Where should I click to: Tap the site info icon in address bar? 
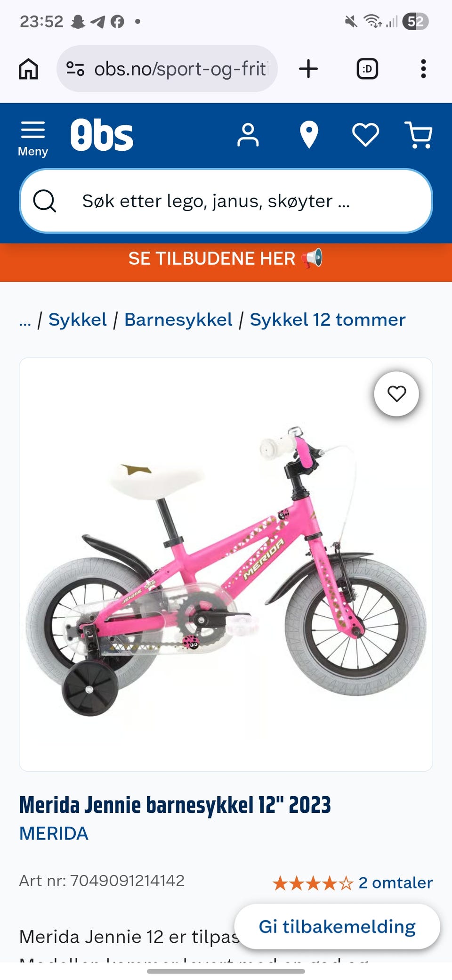pos(75,69)
